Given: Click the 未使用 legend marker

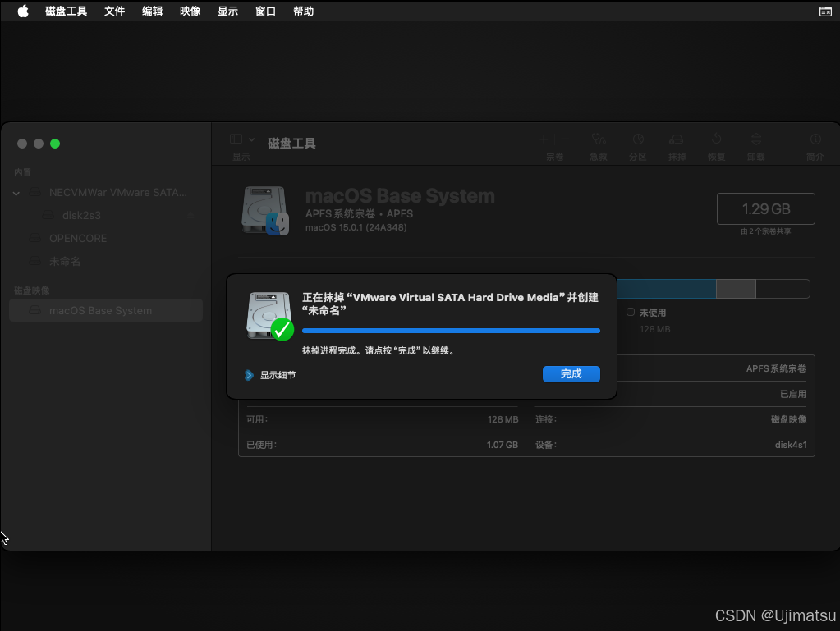Looking at the screenshot, I should pos(631,312).
